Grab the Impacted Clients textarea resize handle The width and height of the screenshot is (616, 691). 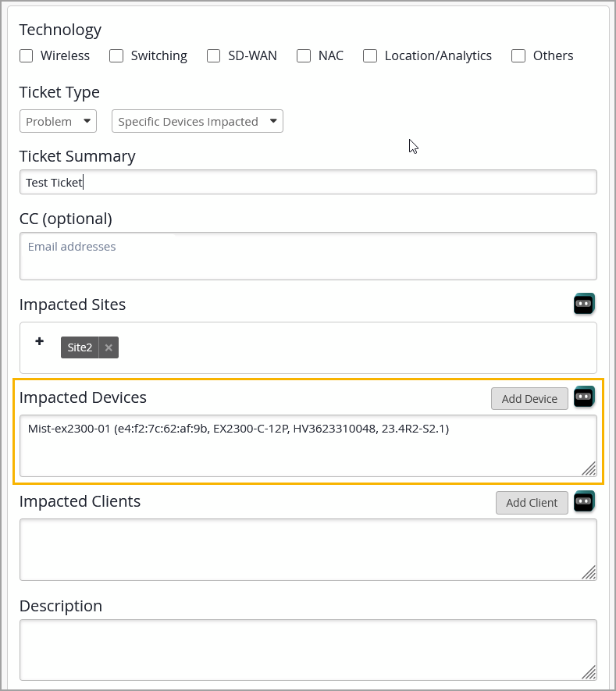[589, 572]
